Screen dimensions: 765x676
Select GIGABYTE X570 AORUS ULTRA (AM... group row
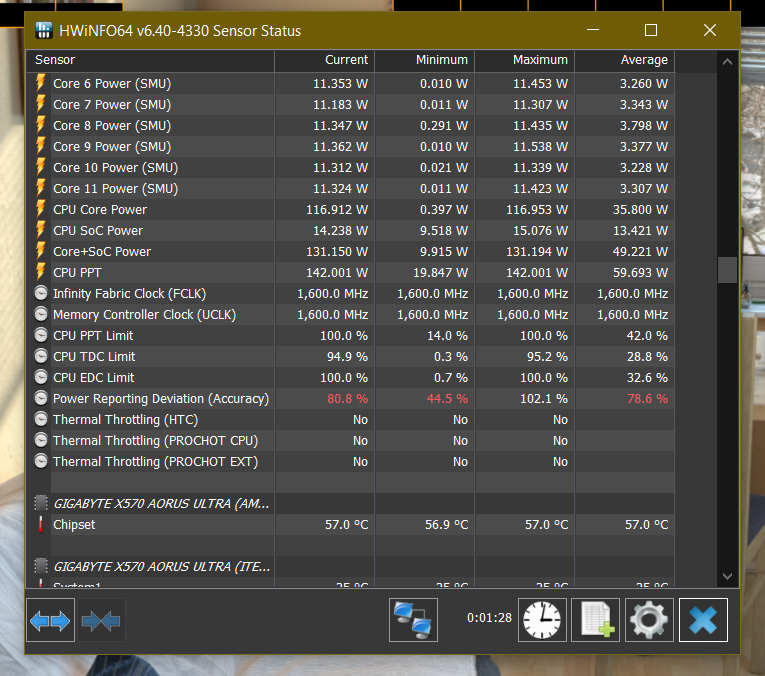pos(350,503)
